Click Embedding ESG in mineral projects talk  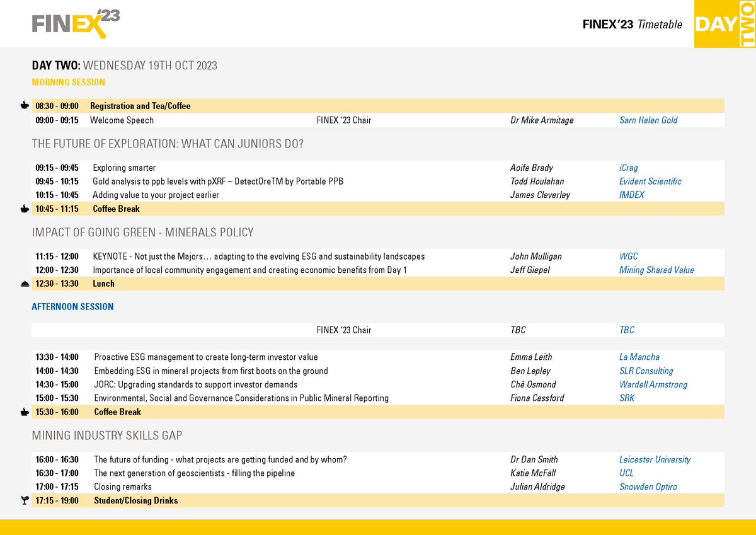(x=211, y=371)
